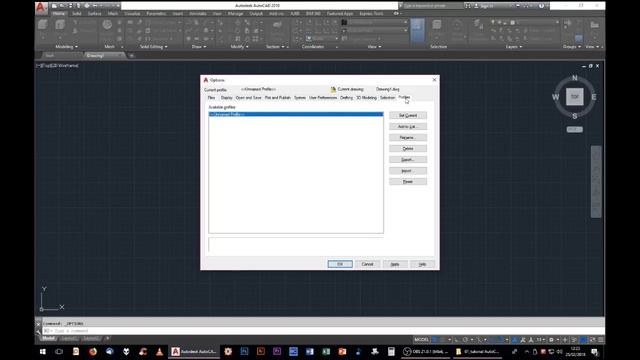The width and height of the screenshot is (640, 360).
Task: Click Apply in the Options dialog
Action: (395, 264)
